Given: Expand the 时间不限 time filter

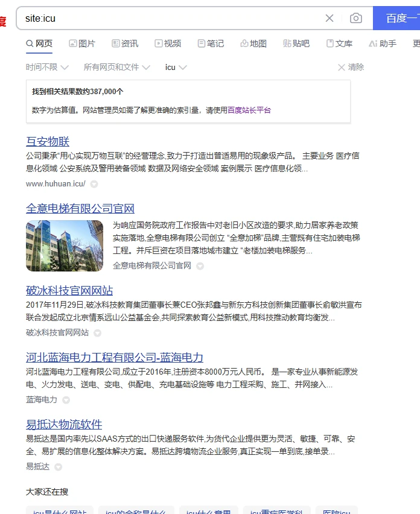Looking at the screenshot, I should point(47,67).
